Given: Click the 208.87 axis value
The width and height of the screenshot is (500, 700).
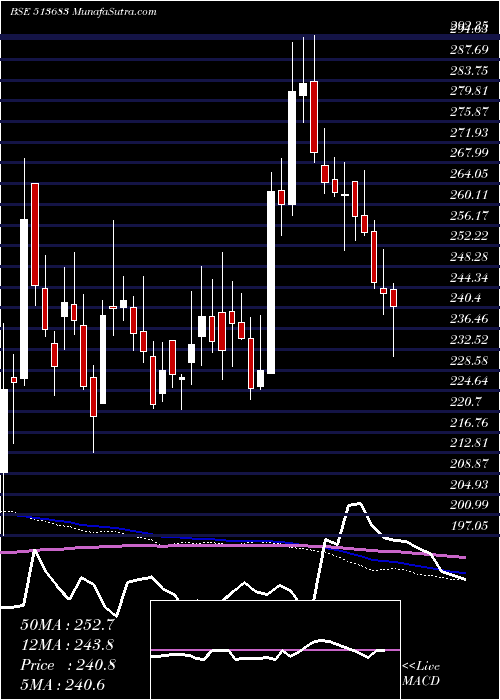Looking at the screenshot, I should click(469, 464).
